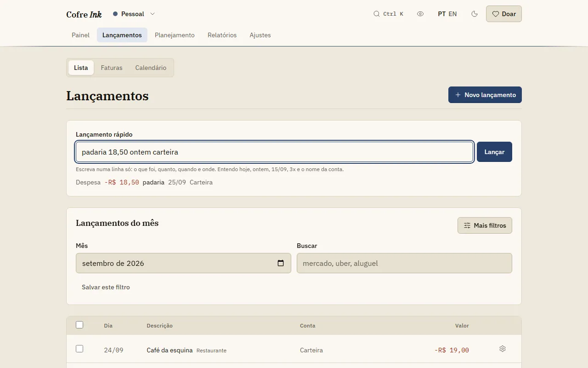Focus the Buscar search field
588x368 pixels.
[404, 263]
